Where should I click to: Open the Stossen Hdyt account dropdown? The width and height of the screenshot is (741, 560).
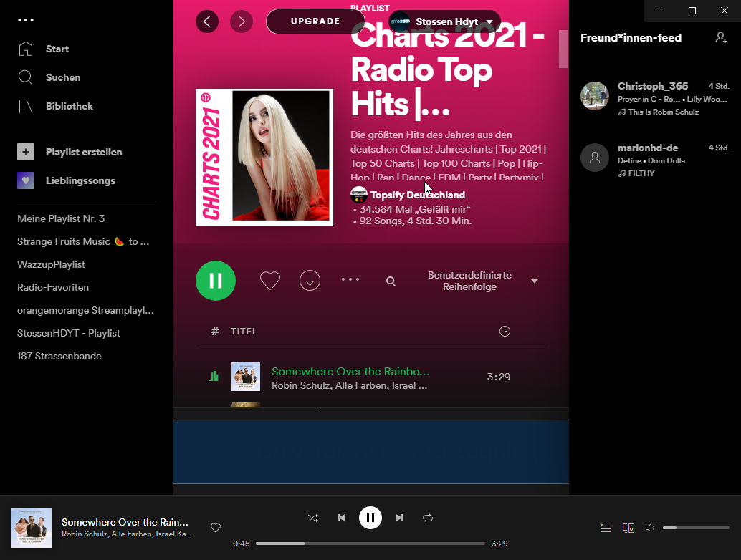(x=444, y=21)
